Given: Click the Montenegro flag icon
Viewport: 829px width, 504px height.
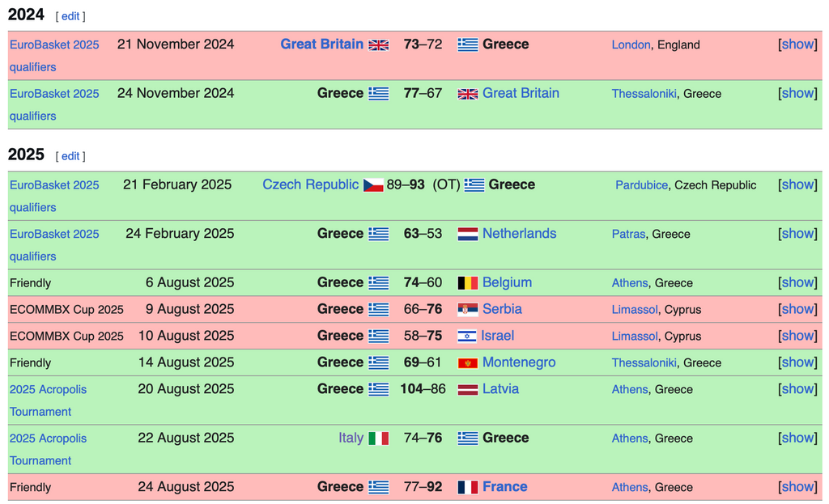Looking at the screenshot, I should click(467, 363).
